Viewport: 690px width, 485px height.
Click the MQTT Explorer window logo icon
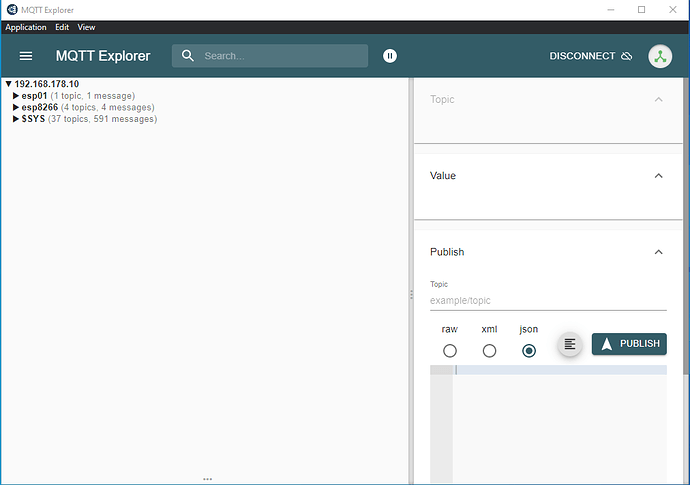pyautogui.click(x=12, y=9)
